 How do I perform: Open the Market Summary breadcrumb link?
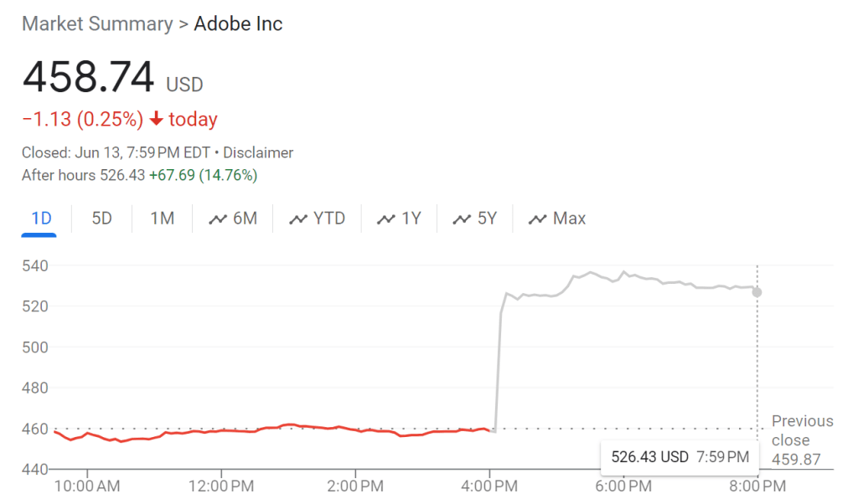click(96, 23)
